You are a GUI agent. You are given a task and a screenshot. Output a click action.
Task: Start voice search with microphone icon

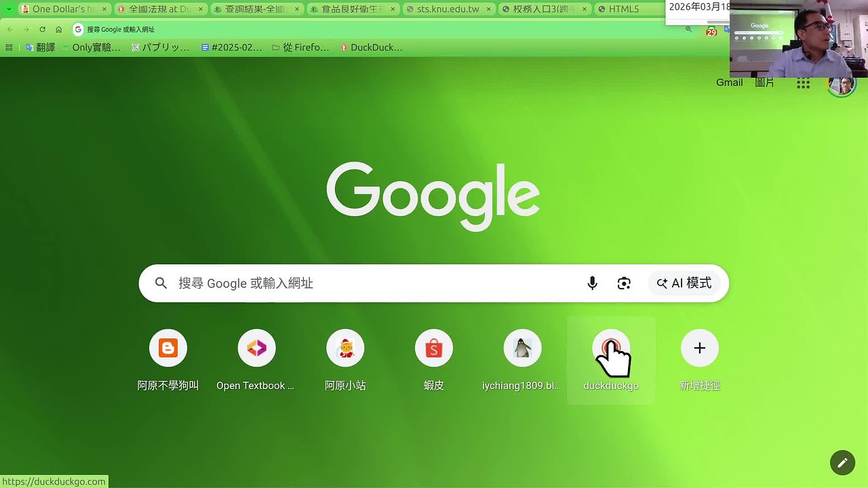click(x=592, y=283)
